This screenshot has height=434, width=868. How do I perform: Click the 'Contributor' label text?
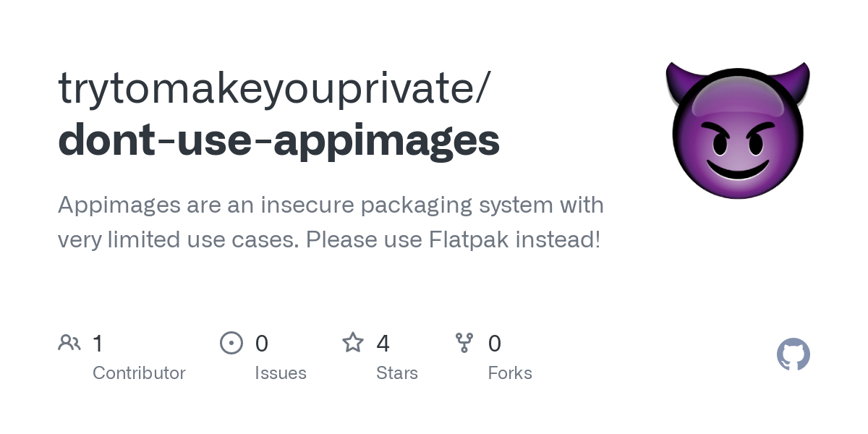coord(139,373)
